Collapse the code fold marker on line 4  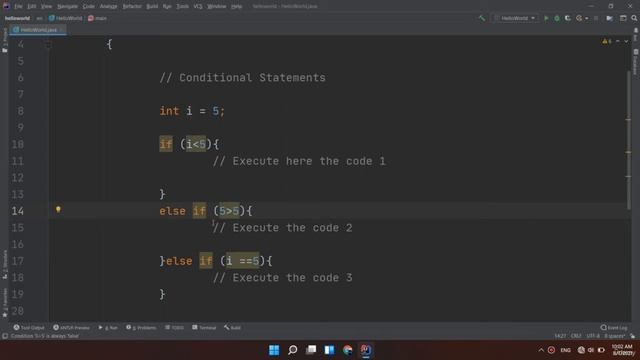tap(48, 44)
